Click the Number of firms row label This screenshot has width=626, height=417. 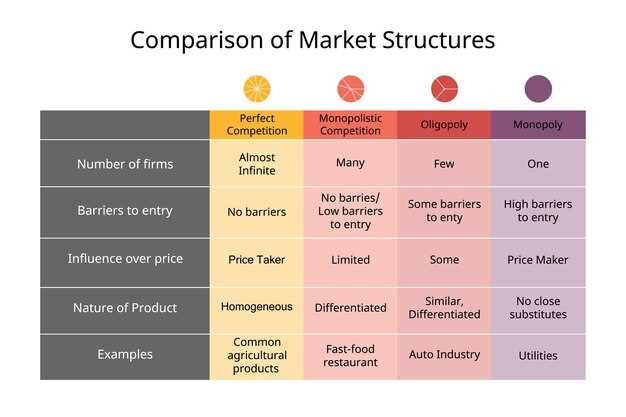tap(125, 163)
